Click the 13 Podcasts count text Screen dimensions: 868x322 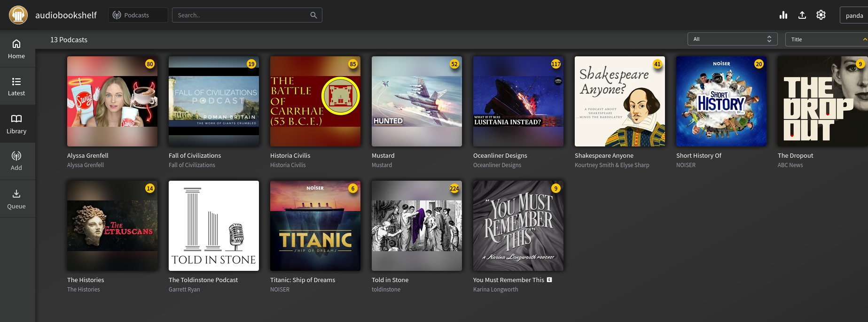69,40
